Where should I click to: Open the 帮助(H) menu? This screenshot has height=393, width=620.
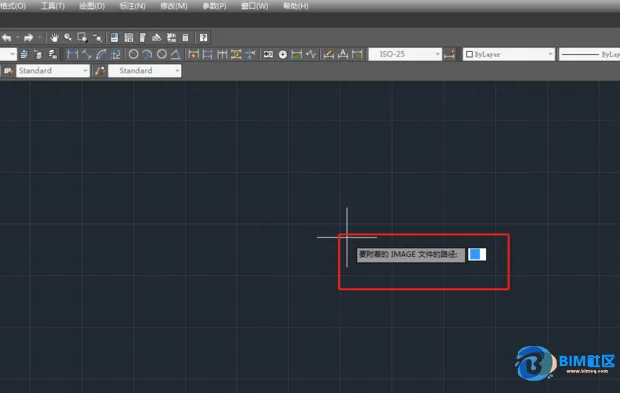295,6
